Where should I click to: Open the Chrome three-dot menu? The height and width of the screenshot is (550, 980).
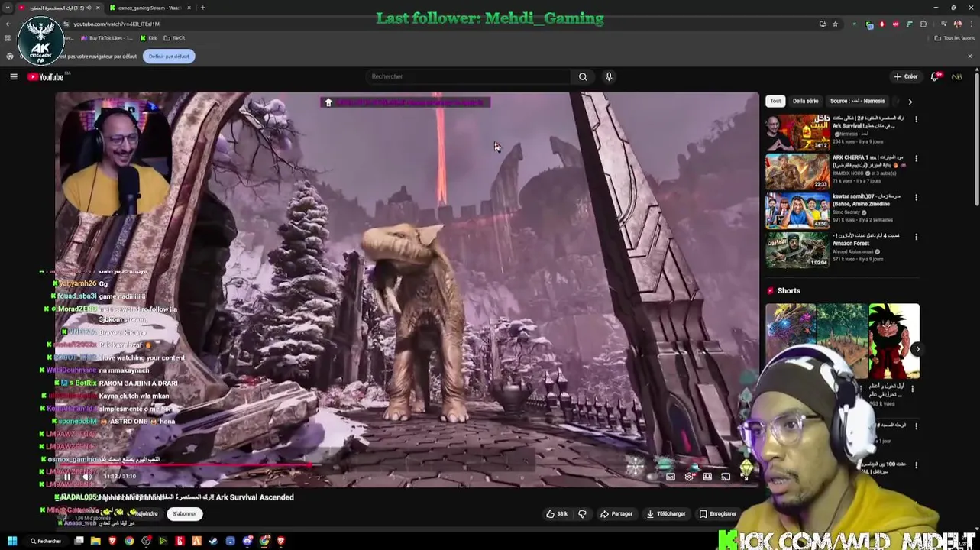[971, 24]
